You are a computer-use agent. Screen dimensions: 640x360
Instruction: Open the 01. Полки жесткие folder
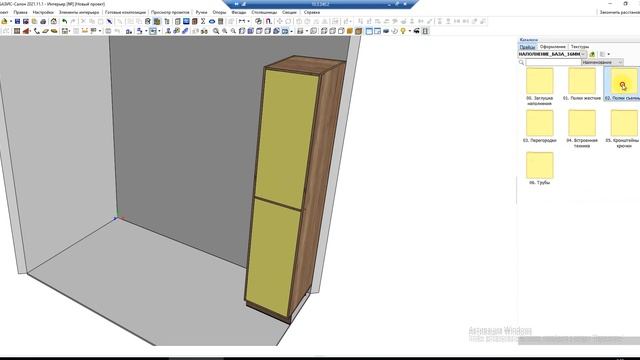point(582,84)
